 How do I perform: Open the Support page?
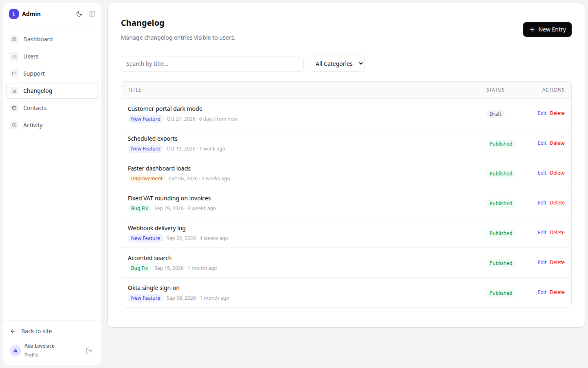[52, 74]
